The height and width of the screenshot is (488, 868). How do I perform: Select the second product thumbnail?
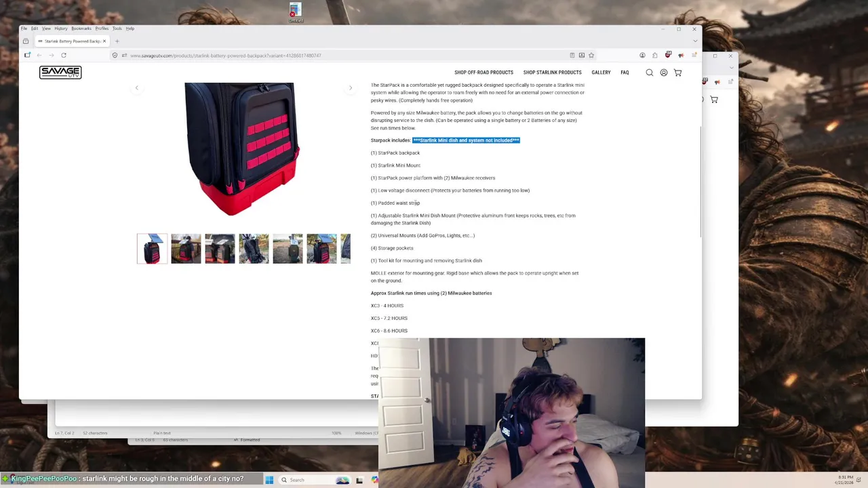(186, 249)
